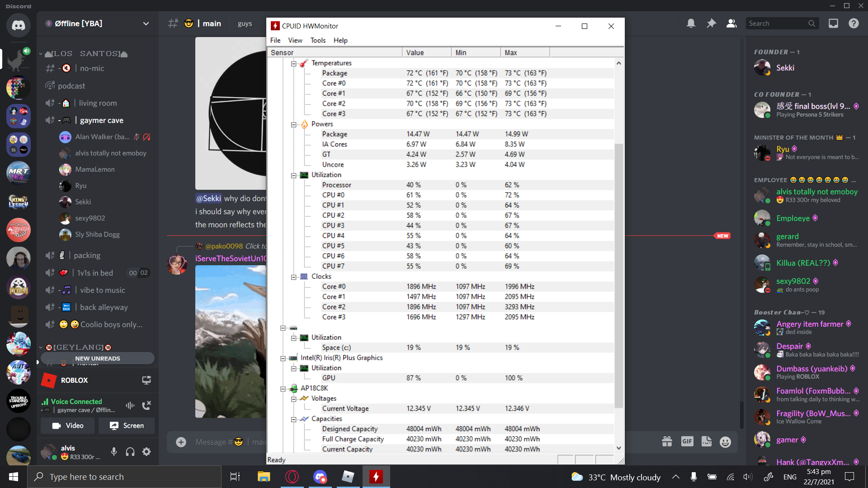Click the Max column header
The width and height of the screenshot is (868, 488).
coord(525,52)
